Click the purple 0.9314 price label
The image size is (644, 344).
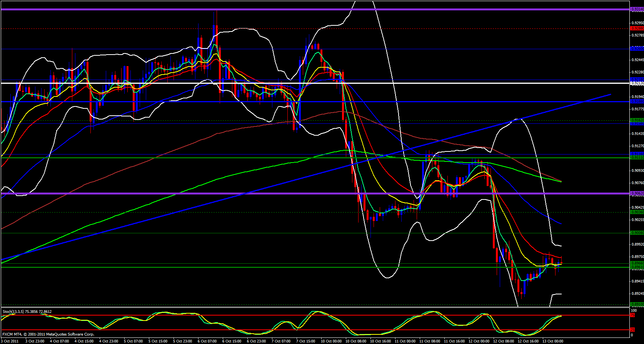[x=637, y=9]
